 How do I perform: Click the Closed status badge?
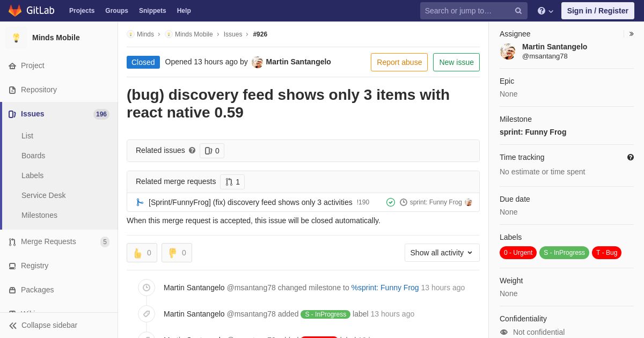(143, 62)
